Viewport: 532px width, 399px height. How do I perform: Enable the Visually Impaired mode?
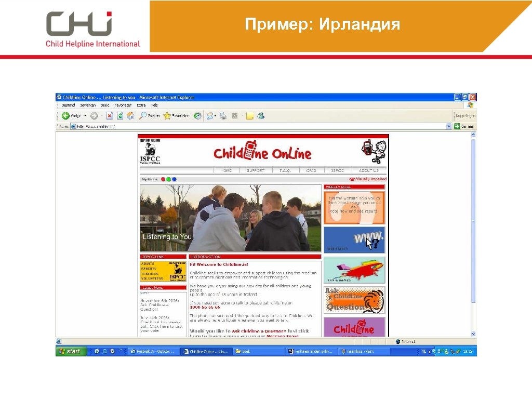369,178
